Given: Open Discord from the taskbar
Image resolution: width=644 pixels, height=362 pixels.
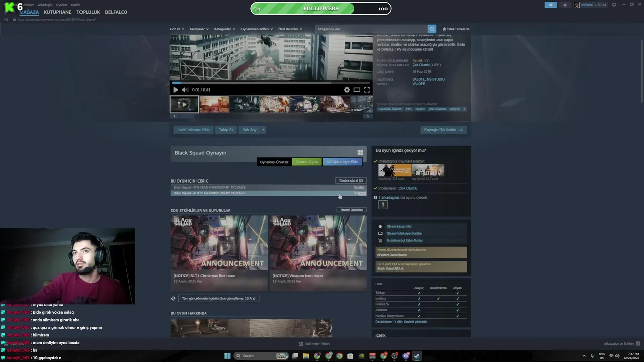Looking at the screenshot, I should (406, 356).
